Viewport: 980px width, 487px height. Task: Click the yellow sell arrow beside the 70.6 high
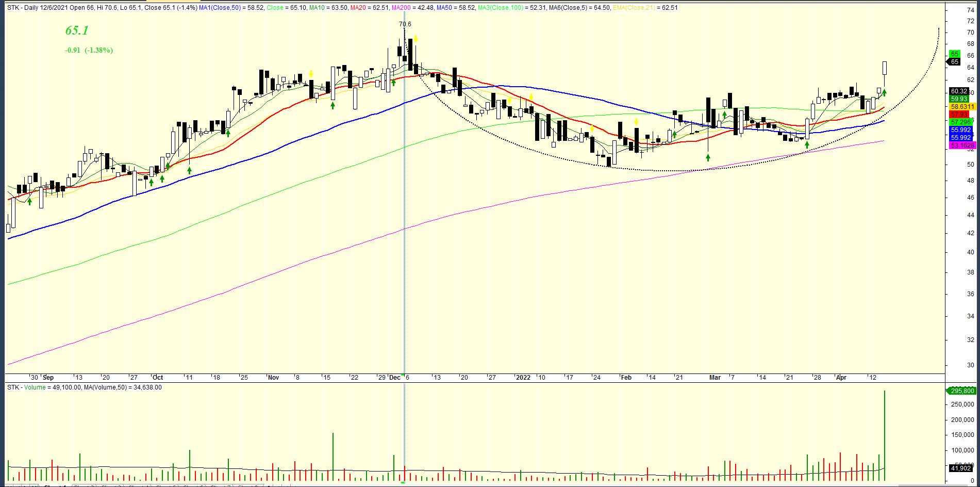416,39
